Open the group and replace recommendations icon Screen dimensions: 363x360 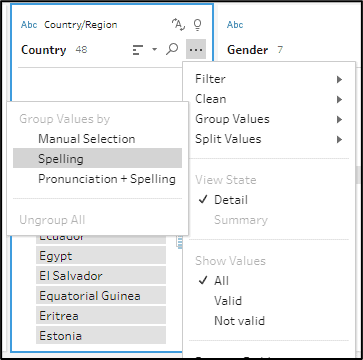[178, 25]
